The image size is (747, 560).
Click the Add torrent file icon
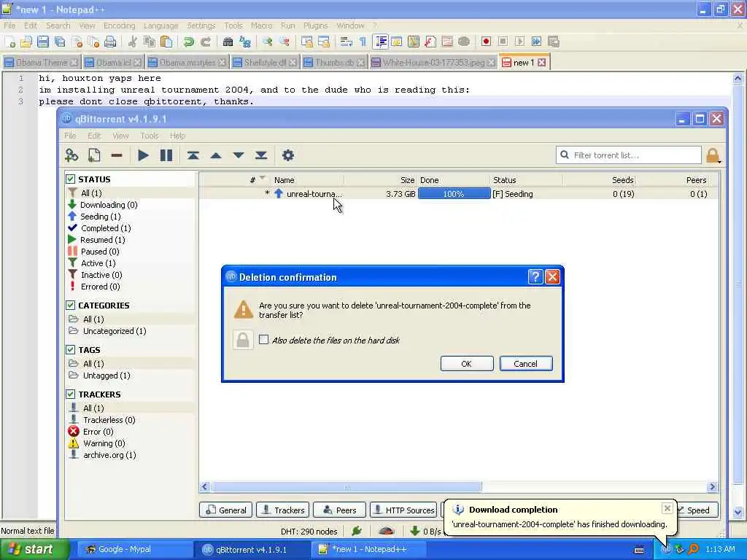point(94,155)
